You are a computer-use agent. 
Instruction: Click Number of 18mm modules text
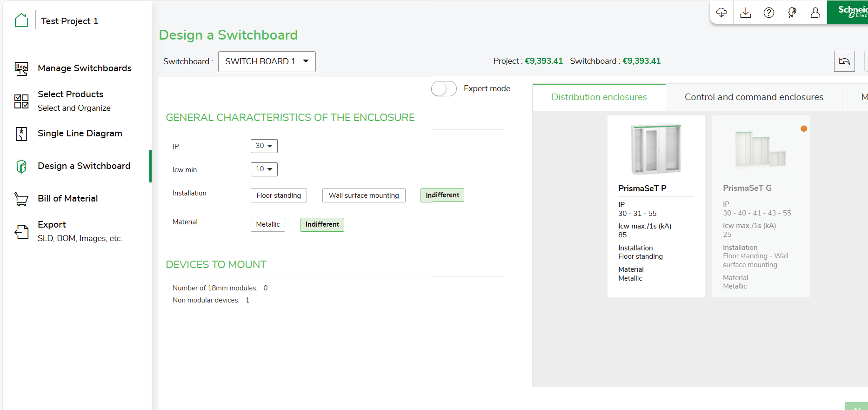pos(215,288)
